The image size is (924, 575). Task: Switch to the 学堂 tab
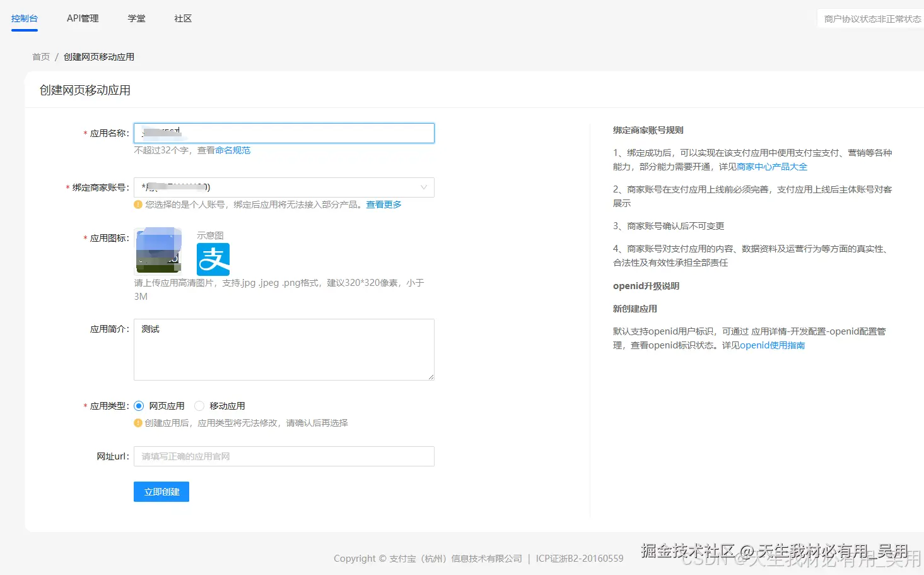click(x=136, y=18)
